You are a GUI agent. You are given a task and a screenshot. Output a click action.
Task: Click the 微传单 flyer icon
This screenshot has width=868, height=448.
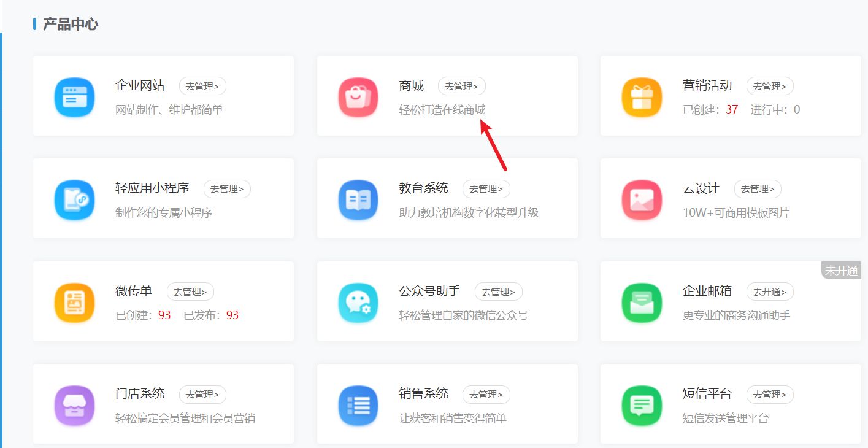(x=74, y=302)
